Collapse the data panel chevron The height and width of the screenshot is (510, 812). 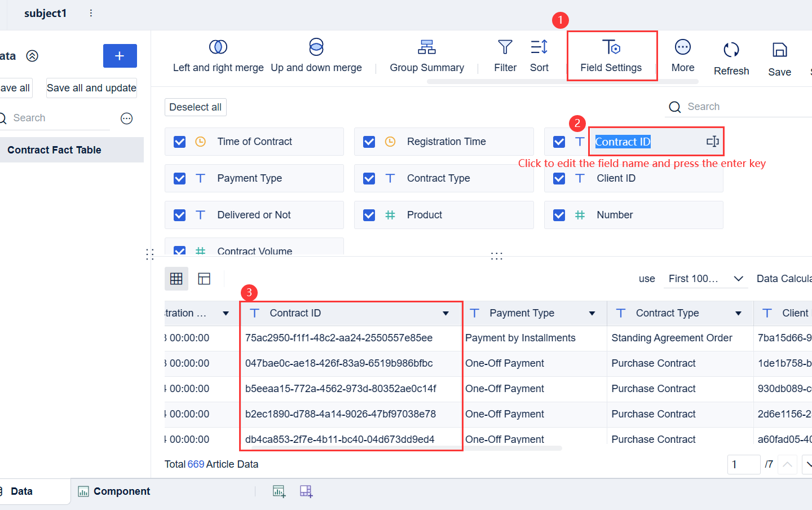[32, 56]
